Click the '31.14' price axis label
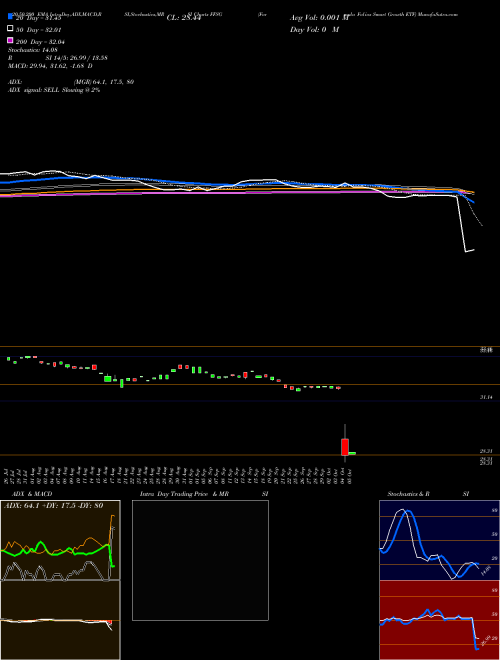The width and height of the screenshot is (500, 660). [x=486, y=397]
